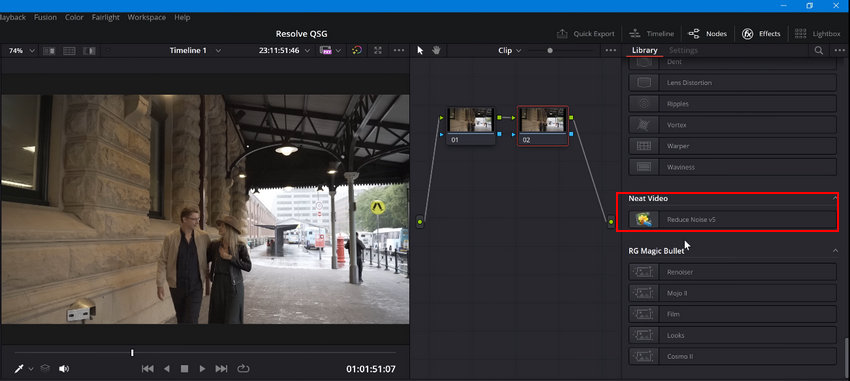Open node editor three-dot options menu

pyautogui.click(x=610, y=50)
